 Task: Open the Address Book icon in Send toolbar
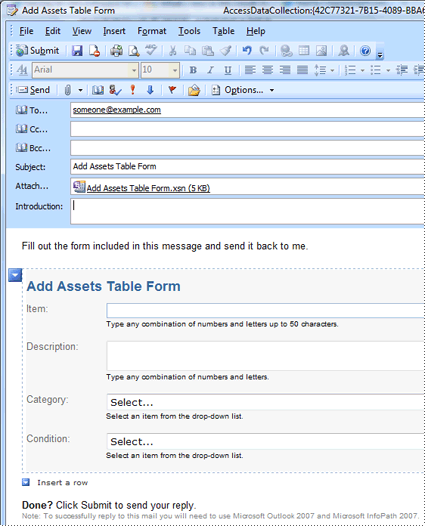click(98, 90)
